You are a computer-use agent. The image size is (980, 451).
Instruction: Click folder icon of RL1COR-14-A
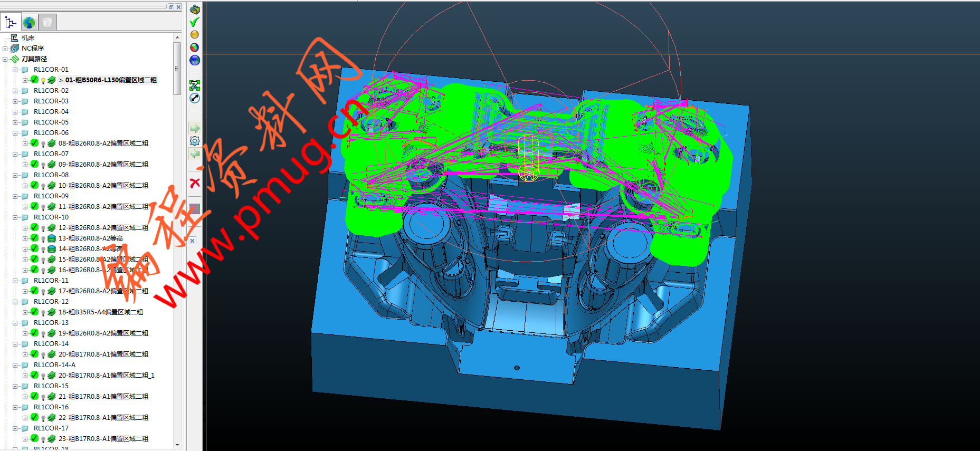(x=25, y=365)
